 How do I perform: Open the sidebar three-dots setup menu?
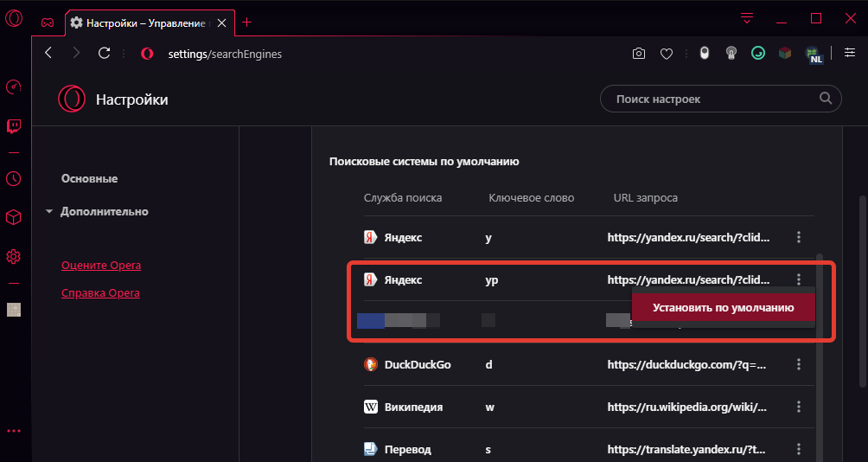[13, 431]
